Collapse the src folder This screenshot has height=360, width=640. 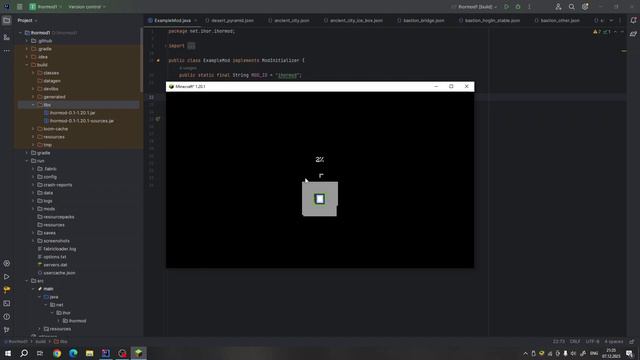coord(27,281)
